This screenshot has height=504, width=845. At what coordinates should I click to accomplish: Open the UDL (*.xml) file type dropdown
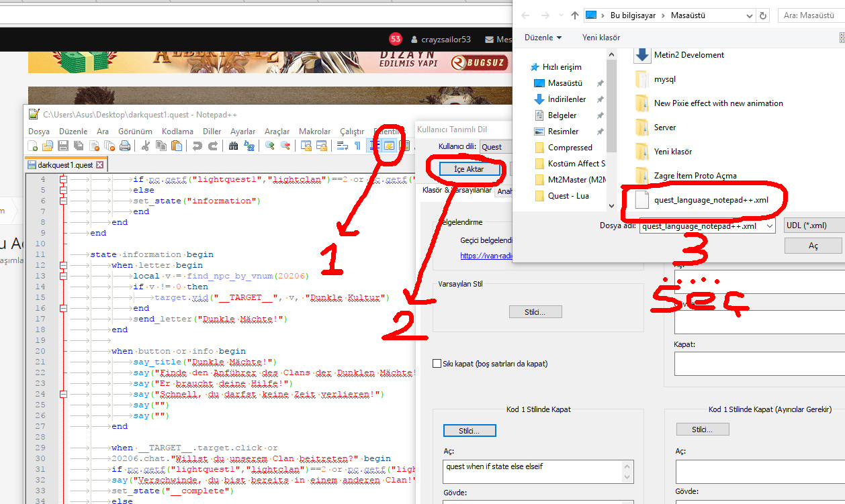tap(813, 226)
